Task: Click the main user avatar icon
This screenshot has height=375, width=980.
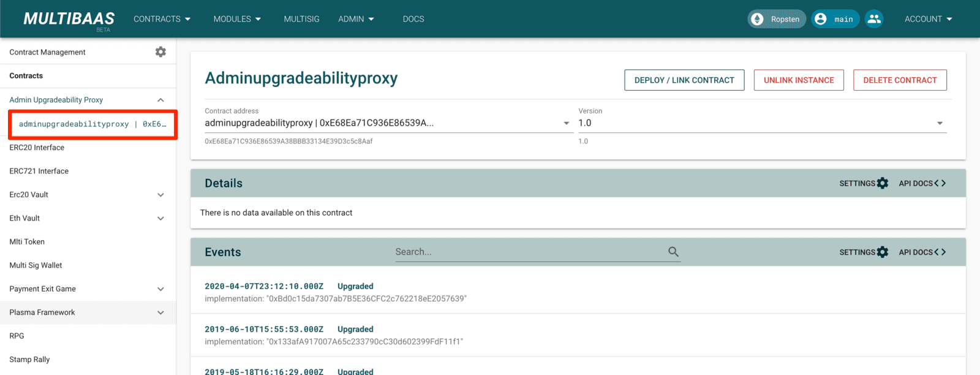Action: click(821, 19)
